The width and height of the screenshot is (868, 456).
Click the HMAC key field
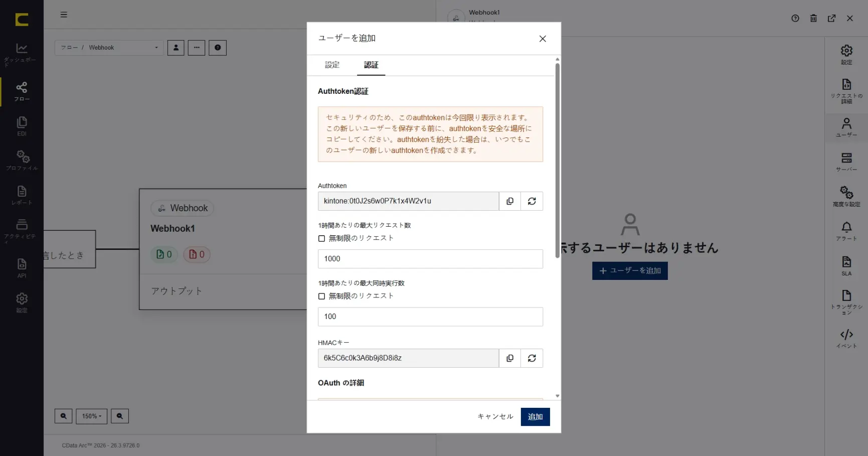point(408,358)
